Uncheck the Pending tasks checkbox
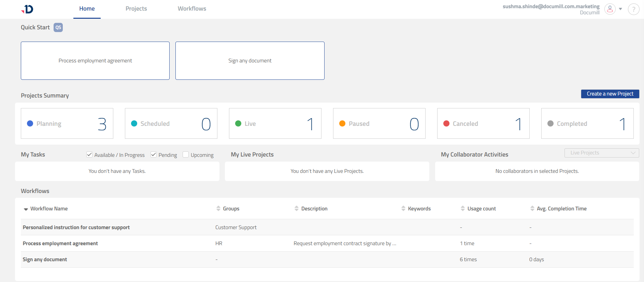 pyautogui.click(x=154, y=155)
